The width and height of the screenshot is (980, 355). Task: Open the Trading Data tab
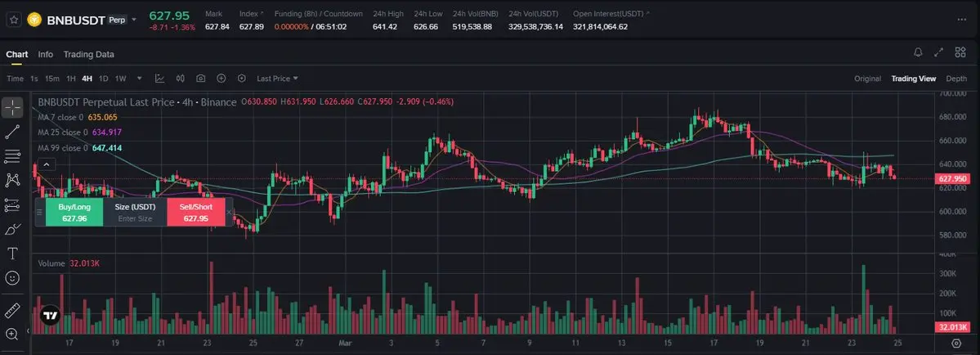tap(89, 54)
